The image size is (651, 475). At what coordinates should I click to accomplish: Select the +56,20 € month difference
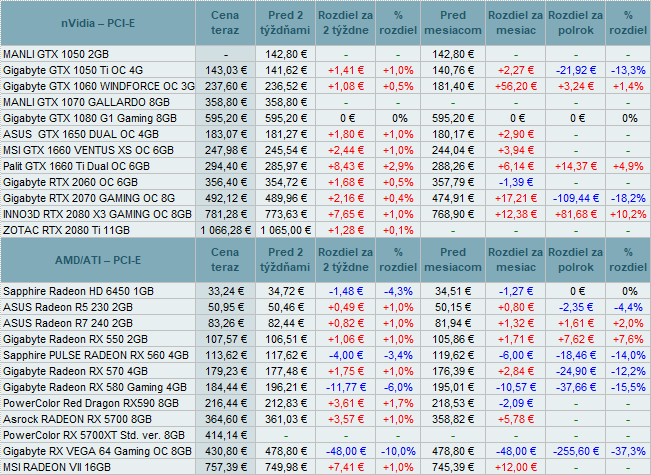coord(516,86)
